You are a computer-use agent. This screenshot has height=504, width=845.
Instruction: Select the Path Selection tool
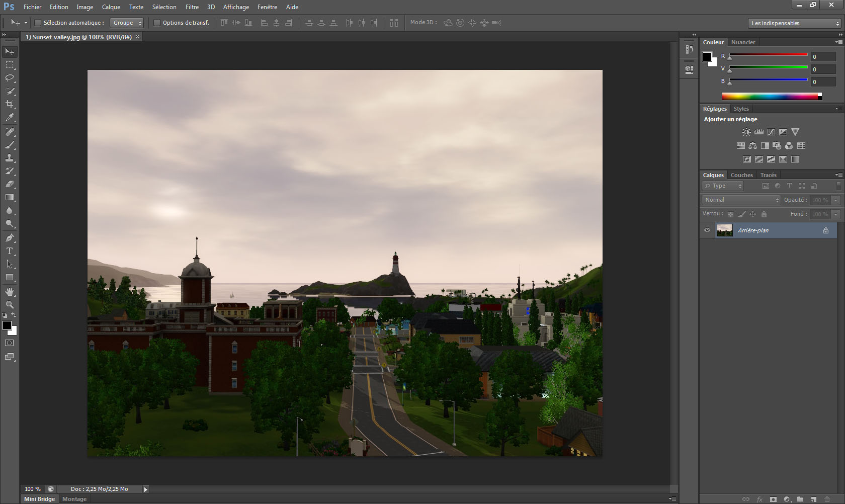pyautogui.click(x=10, y=264)
